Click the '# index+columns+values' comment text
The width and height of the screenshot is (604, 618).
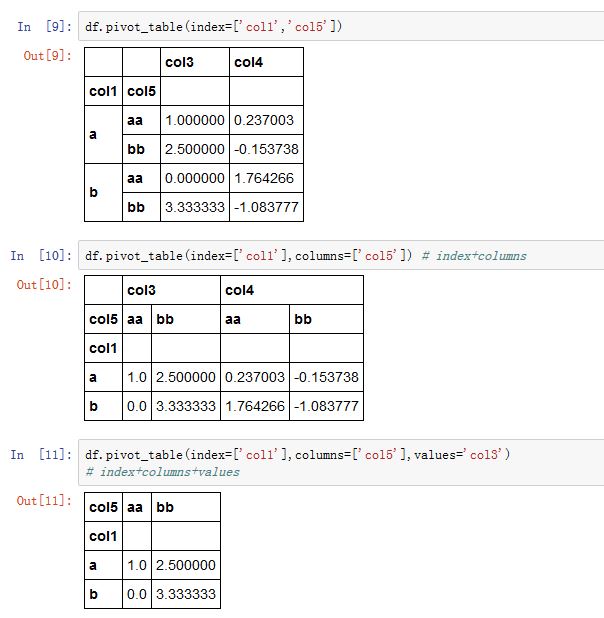(163, 471)
